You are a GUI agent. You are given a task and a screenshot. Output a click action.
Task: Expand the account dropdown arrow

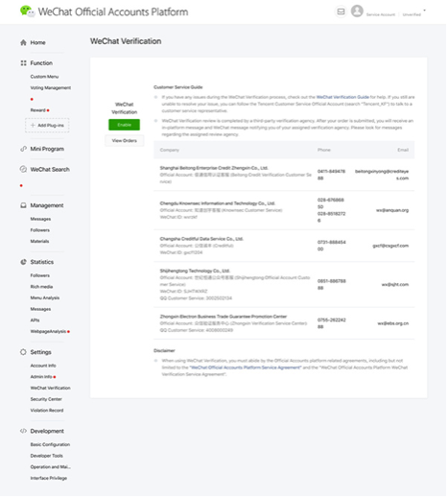coord(424,11)
